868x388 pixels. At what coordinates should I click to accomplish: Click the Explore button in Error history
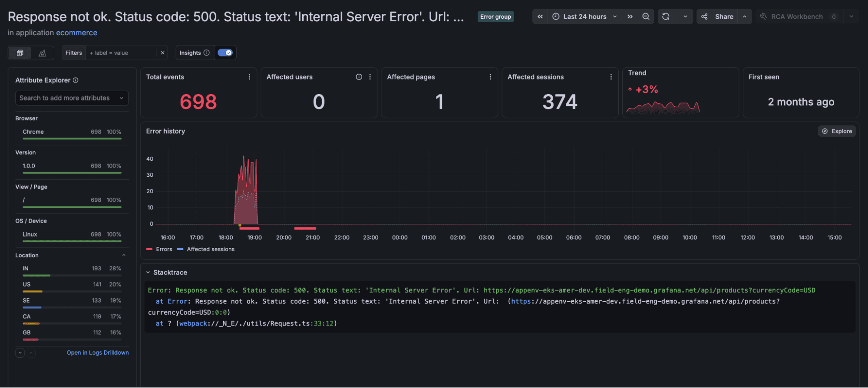pos(837,131)
